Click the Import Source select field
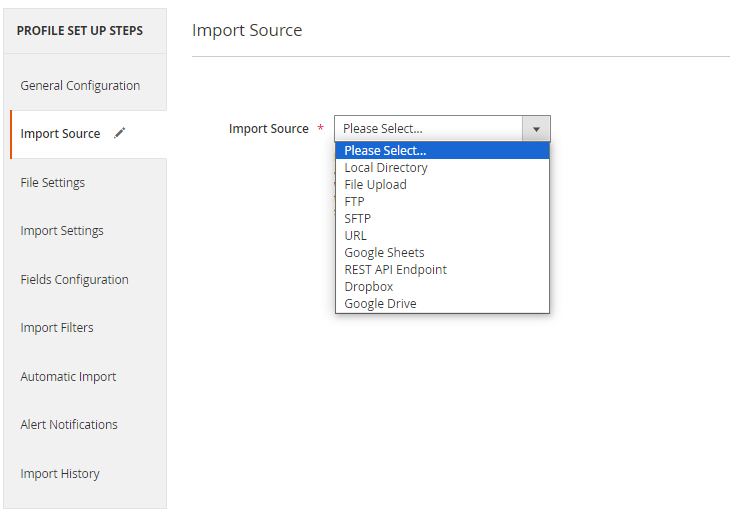The height and width of the screenshot is (514, 730). [x=442, y=129]
